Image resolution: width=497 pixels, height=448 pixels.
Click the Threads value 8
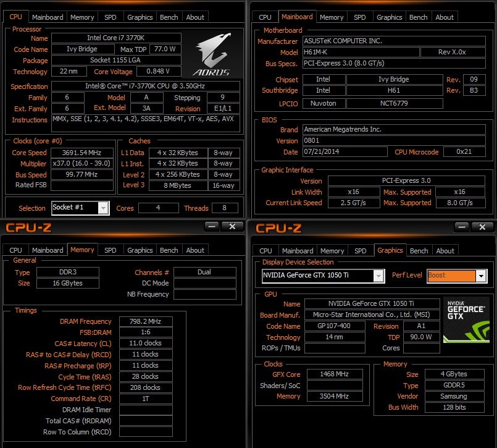(x=225, y=208)
